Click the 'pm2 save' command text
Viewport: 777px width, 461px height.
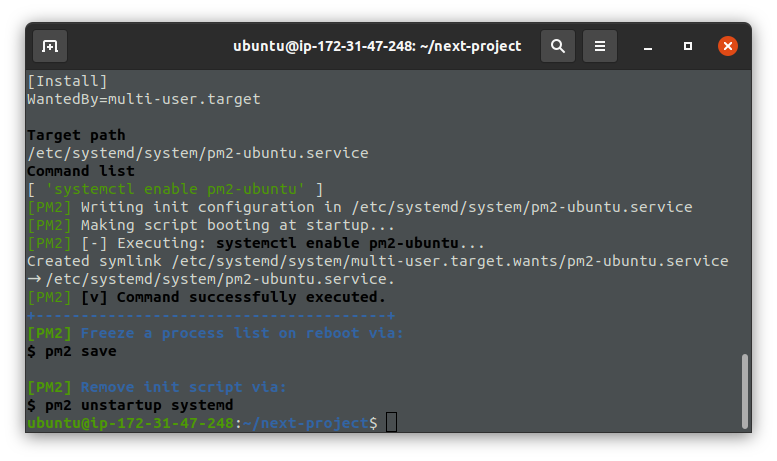81,351
